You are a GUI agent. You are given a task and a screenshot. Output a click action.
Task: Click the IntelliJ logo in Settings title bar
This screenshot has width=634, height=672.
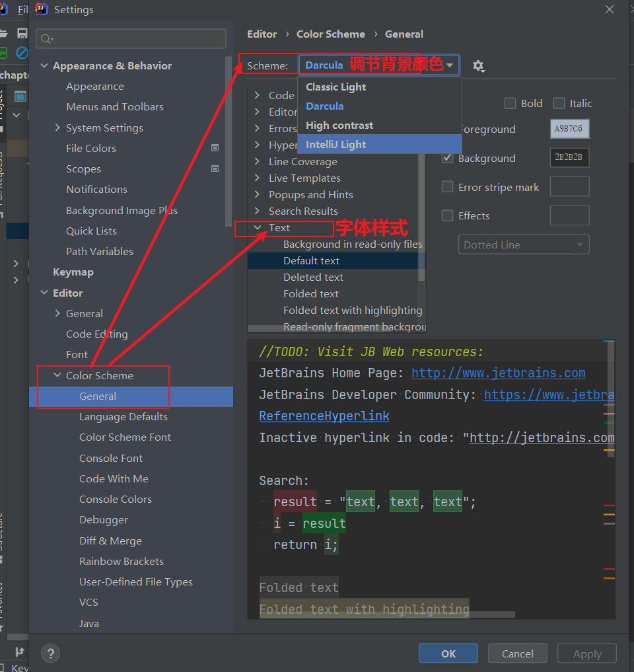pos(42,9)
